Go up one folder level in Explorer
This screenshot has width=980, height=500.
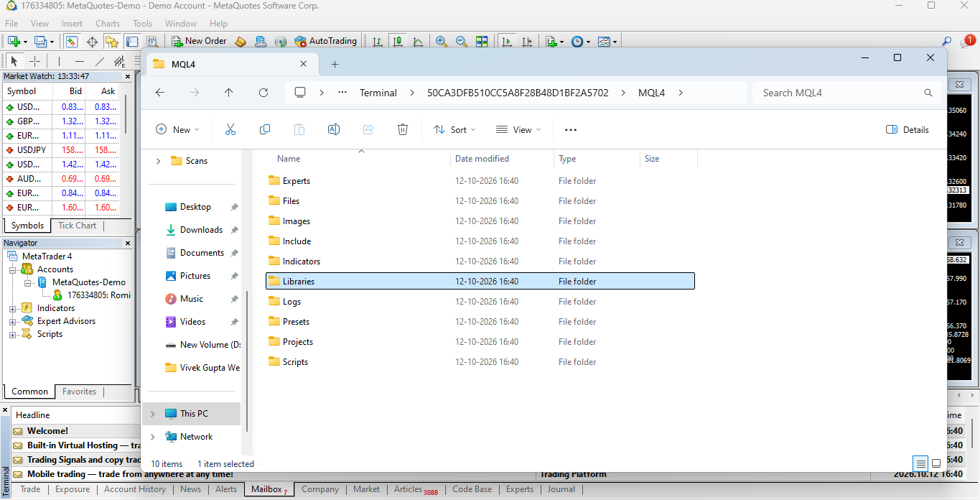(229, 93)
